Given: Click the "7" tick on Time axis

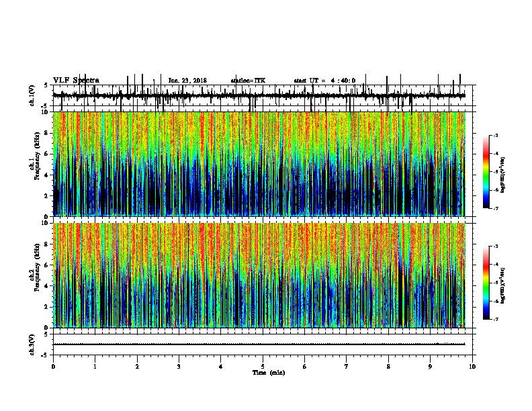Looking at the screenshot, I should [347, 367].
